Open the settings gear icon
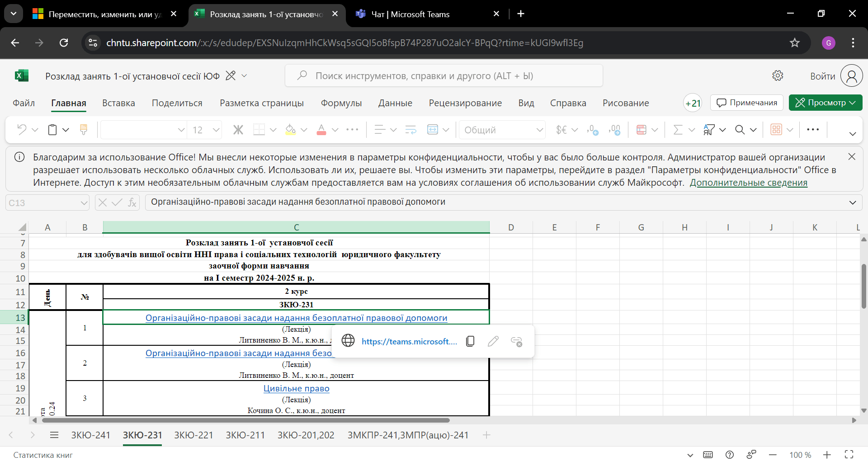The width and height of the screenshot is (868, 461). click(x=778, y=75)
